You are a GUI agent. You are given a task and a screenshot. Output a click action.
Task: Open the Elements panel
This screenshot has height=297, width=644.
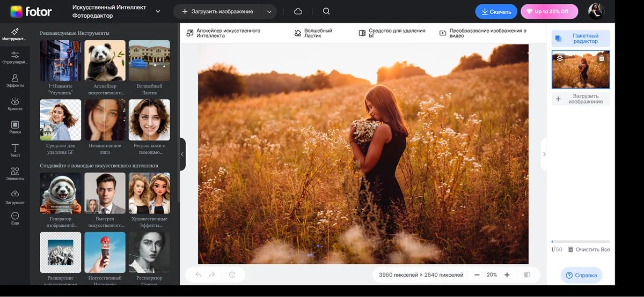pos(14,174)
